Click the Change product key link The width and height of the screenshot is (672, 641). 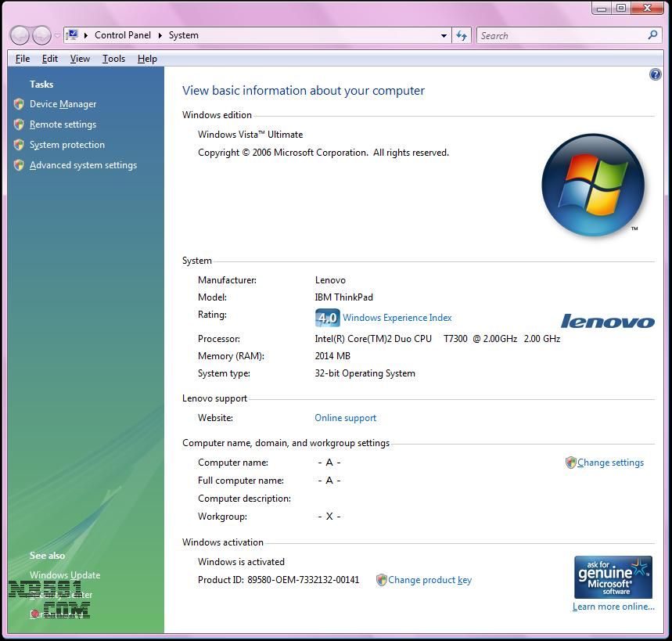click(x=429, y=580)
